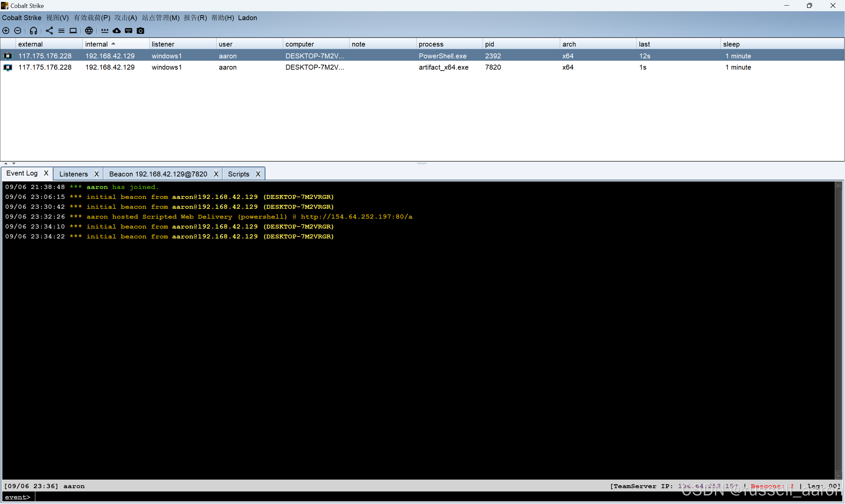Image resolution: width=845 pixels, height=504 pixels.
Task: Open the 攻击(A) attacks menu
Action: 125,18
